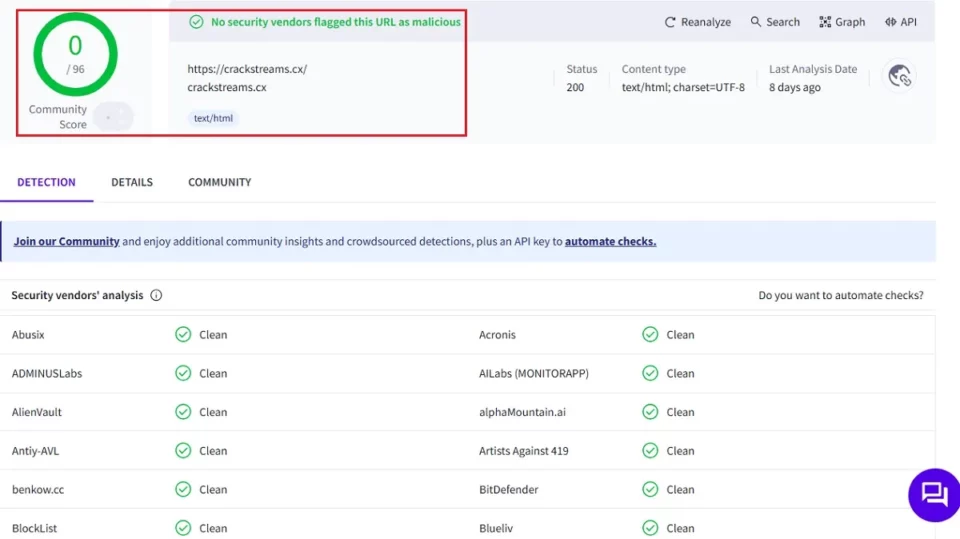Screen dimensions: 960x539
Task: Follow the 'automate checks.' link
Action: (x=610, y=241)
